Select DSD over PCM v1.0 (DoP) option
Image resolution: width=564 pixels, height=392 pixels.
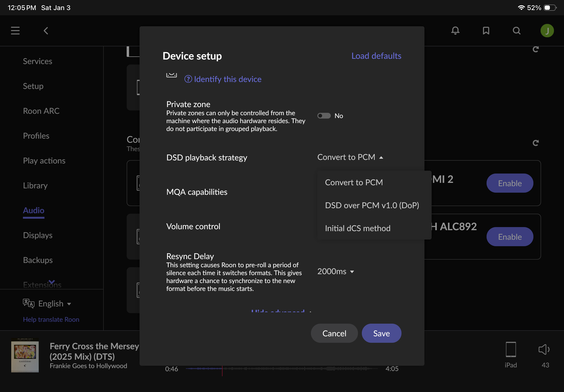[x=372, y=205]
